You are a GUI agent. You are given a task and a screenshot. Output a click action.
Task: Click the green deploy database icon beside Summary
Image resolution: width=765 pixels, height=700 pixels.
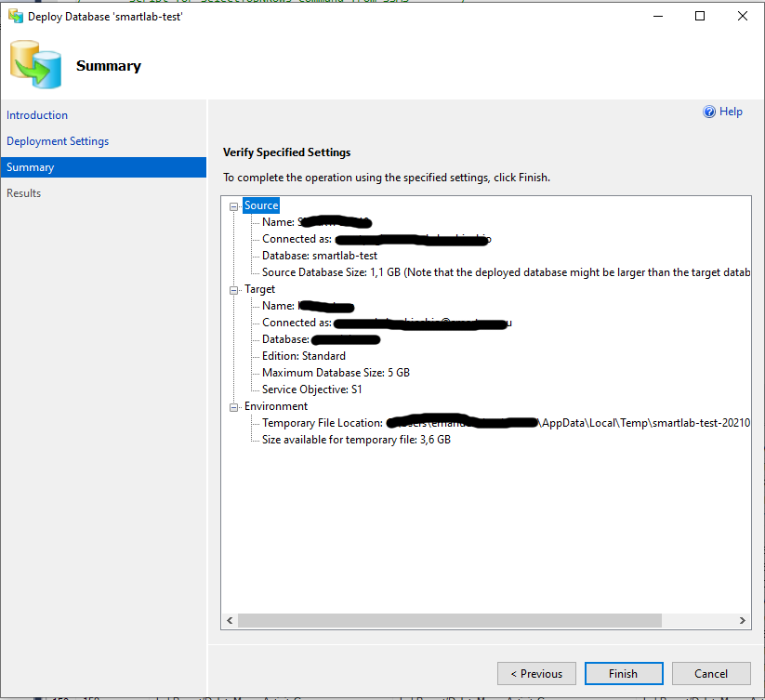[x=35, y=65]
